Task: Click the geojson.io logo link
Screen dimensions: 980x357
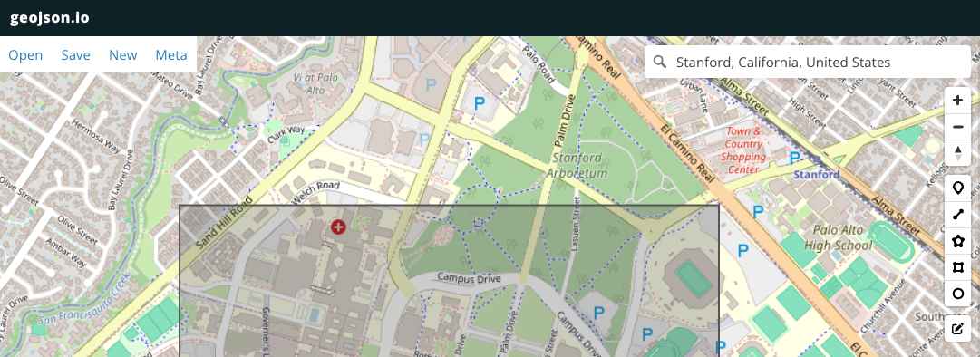Action: (49, 17)
